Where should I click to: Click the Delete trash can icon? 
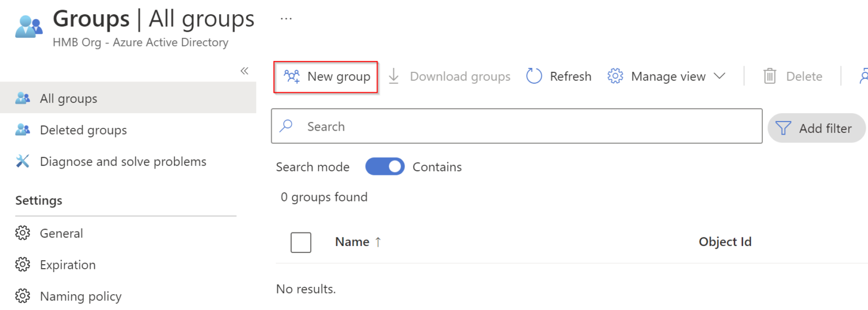click(770, 76)
